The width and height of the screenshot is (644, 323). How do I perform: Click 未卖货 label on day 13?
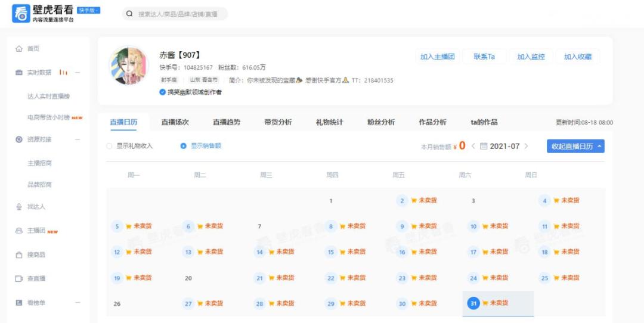pyautogui.click(x=213, y=251)
